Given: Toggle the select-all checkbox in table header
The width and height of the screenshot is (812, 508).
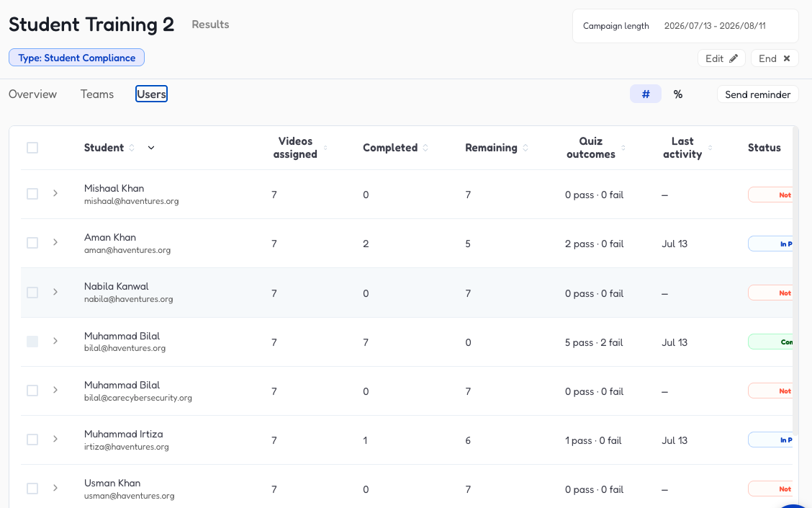Looking at the screenshot, I should [32, 148].
